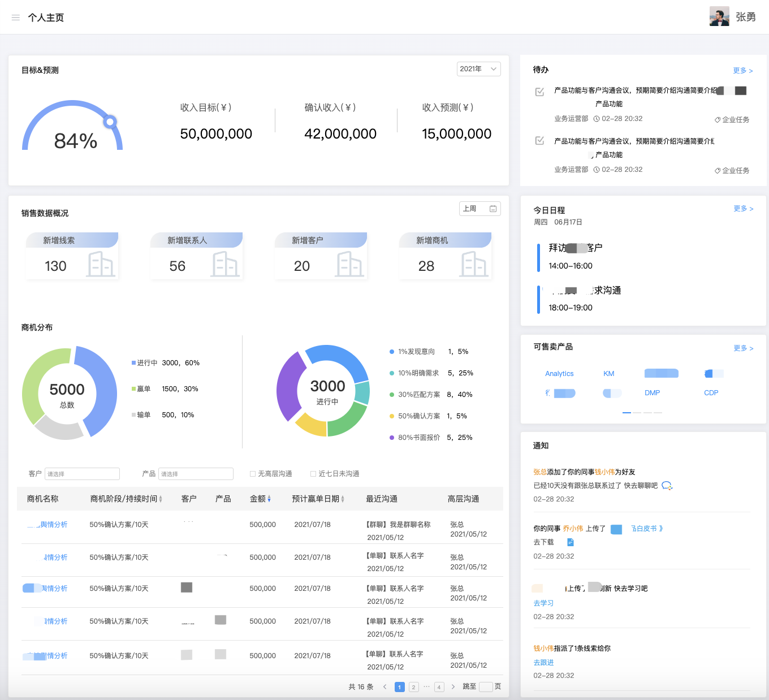Open the hamburger menu beside 个人主页

pyautogui.click(x=16, y=18)
